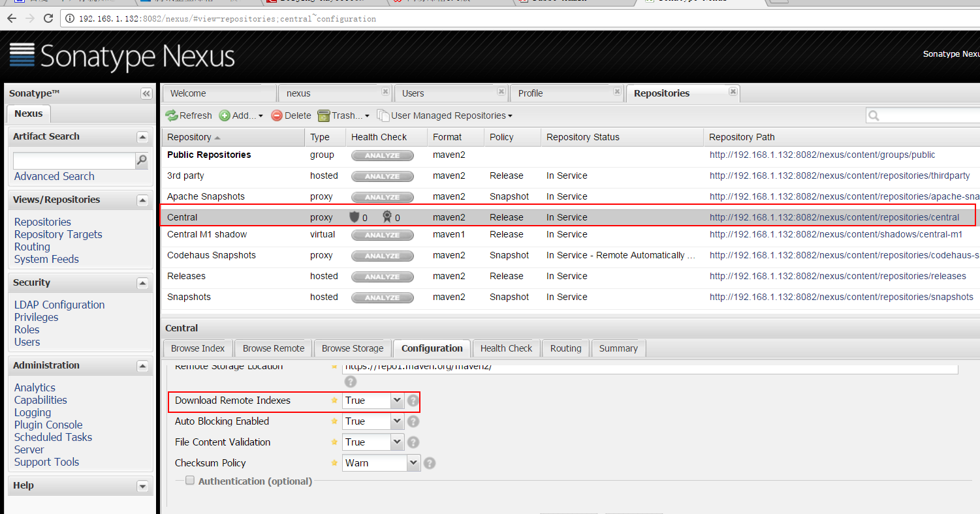Screen dimensions: 980x514
Task: Switch to the Browse Remote tab
Action: point(274,348)
